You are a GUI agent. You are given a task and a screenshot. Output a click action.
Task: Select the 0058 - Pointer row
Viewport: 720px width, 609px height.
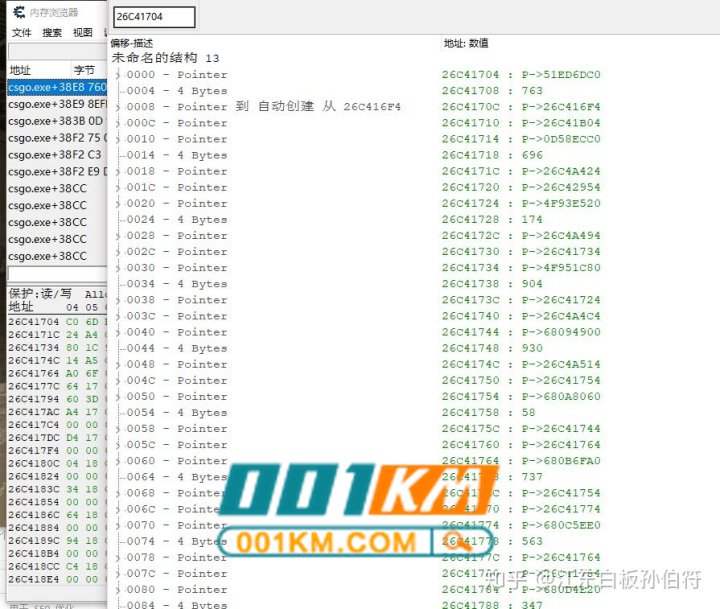pyautogui.click(x=177, y=429)
